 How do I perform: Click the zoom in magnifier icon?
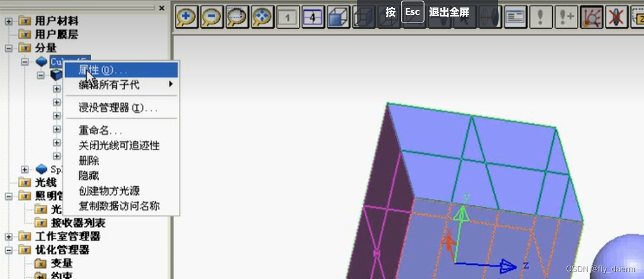tap(186, 17)
